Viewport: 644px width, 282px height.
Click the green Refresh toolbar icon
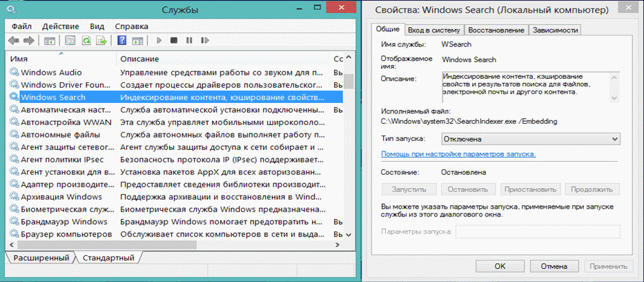pos(86,40)
